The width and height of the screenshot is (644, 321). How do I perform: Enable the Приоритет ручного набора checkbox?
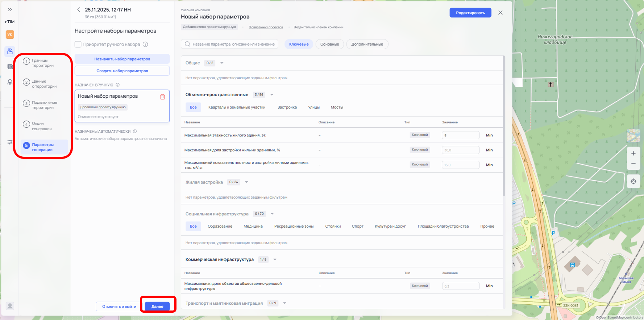tap(78, 45)
